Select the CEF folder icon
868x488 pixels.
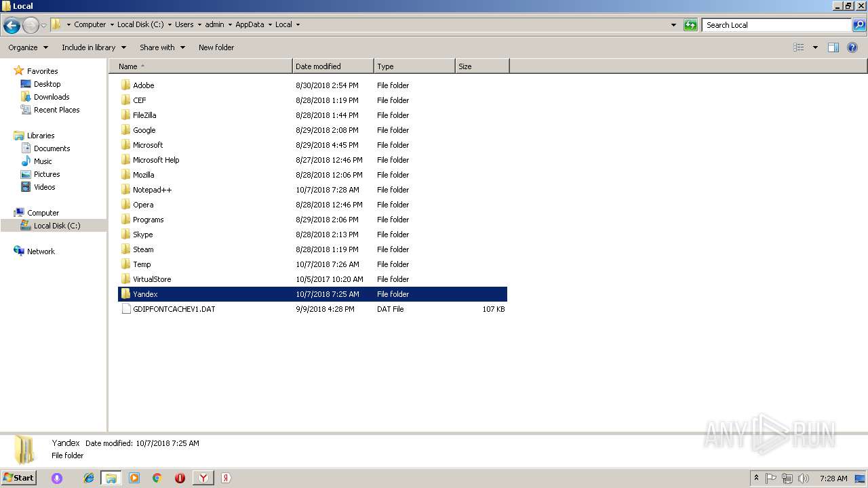(125, 100)
